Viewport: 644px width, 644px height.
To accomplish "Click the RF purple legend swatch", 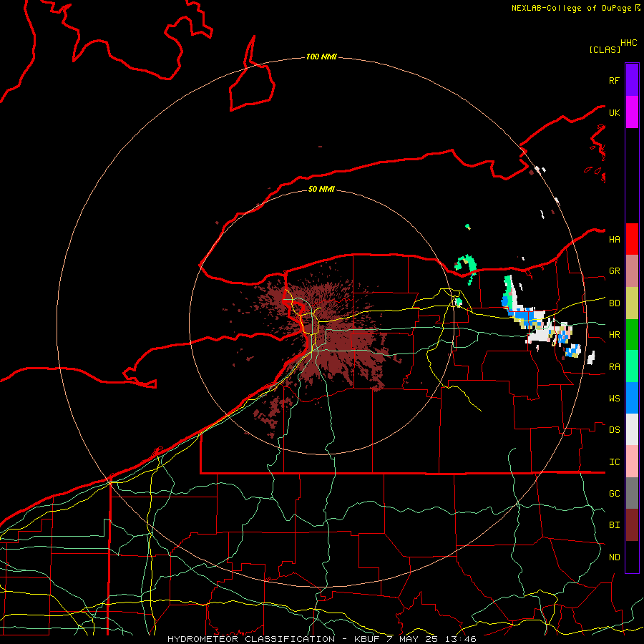I will 632,80.
